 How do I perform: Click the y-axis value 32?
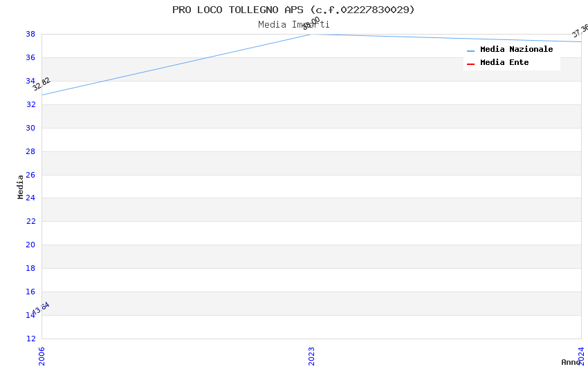coord(30,104)
